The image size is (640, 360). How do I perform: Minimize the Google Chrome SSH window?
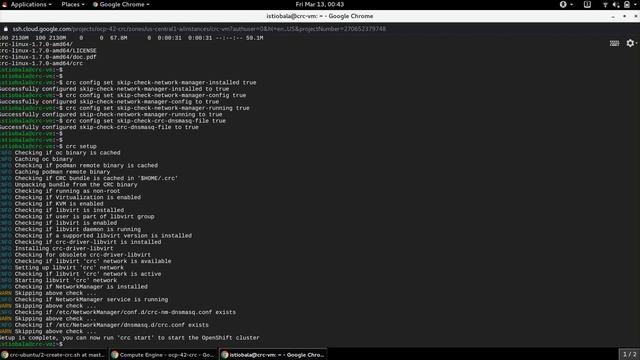coord(613,16)
